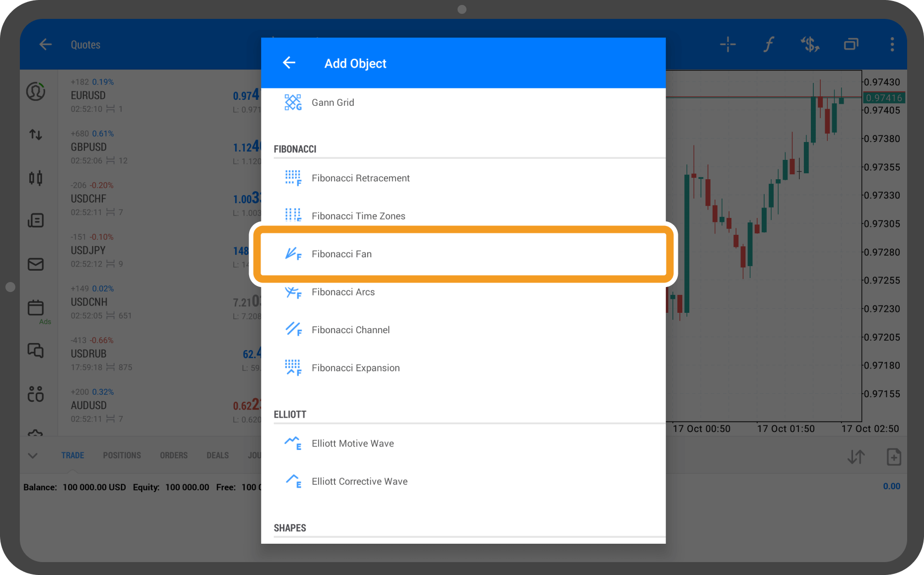The width and height of the screenshot is (924, 575).
Task: Open the mailbox envelope icon in sidebar
Action: 36,264
